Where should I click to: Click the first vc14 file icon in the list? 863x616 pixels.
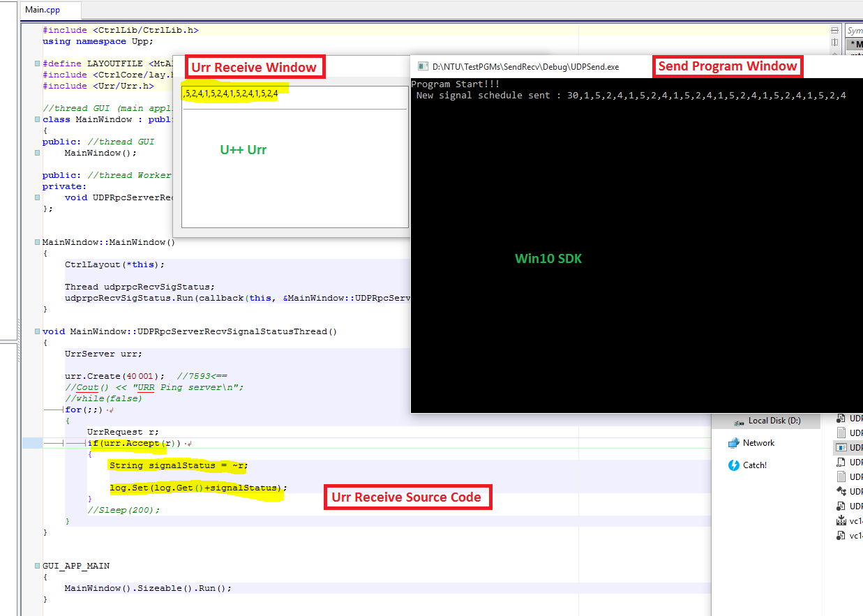[841, 520]
